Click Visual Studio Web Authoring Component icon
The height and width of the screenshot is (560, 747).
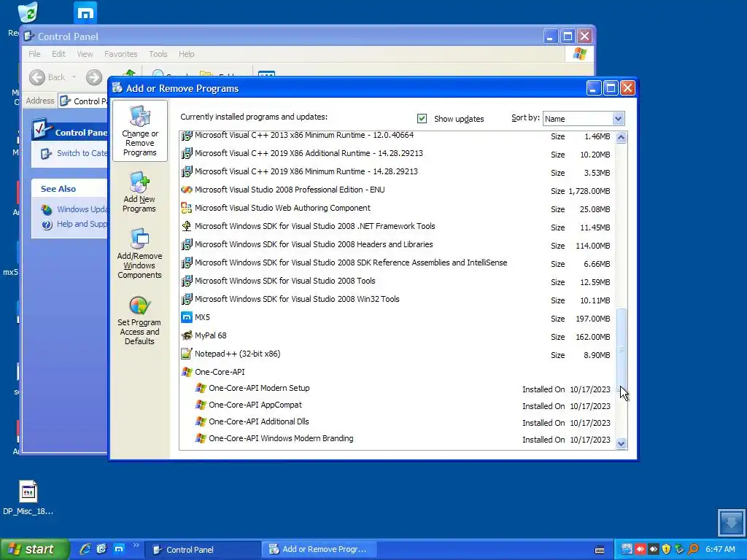186,208
